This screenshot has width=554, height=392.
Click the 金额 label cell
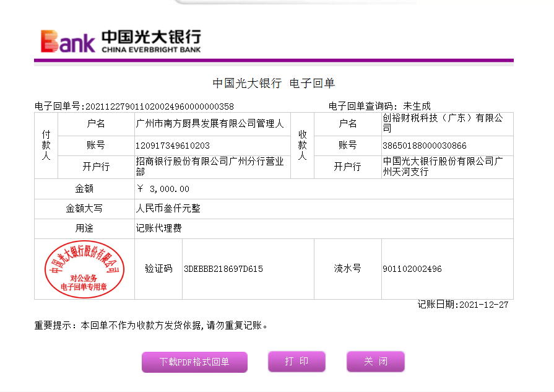[84, 189]
